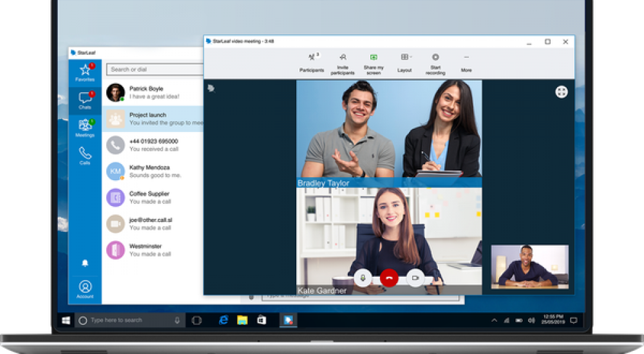Open the Chats section
The image size is (644, 354).
pyautogui.click(x=85, y=100)
